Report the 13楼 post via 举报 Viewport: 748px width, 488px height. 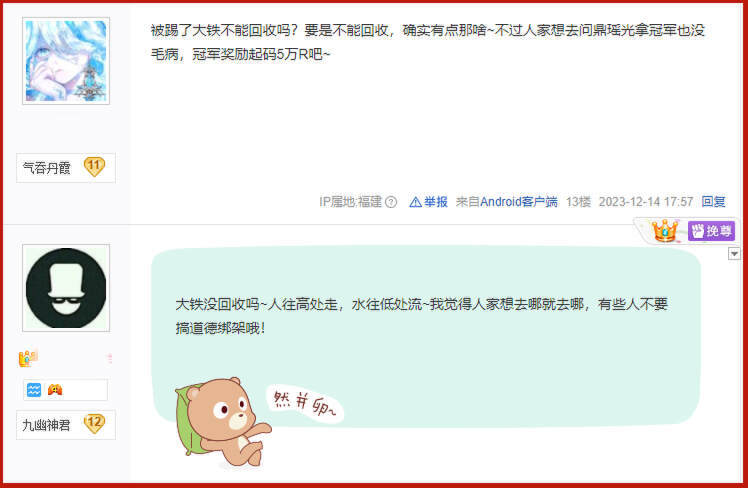pyautogui.click(x=436, y=202)
